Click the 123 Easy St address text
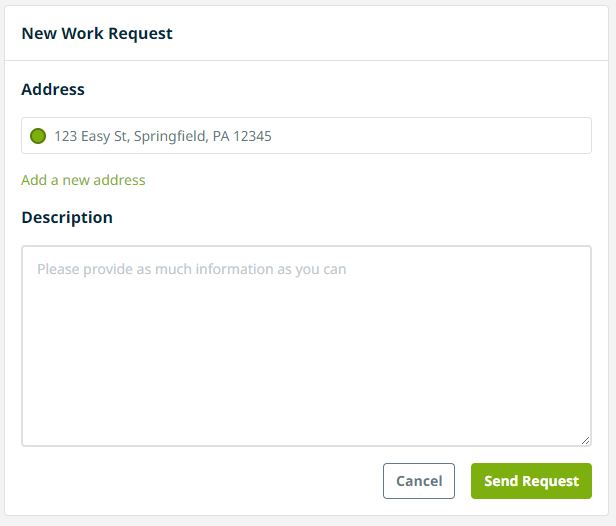The image size is (616, 526). 162,136
